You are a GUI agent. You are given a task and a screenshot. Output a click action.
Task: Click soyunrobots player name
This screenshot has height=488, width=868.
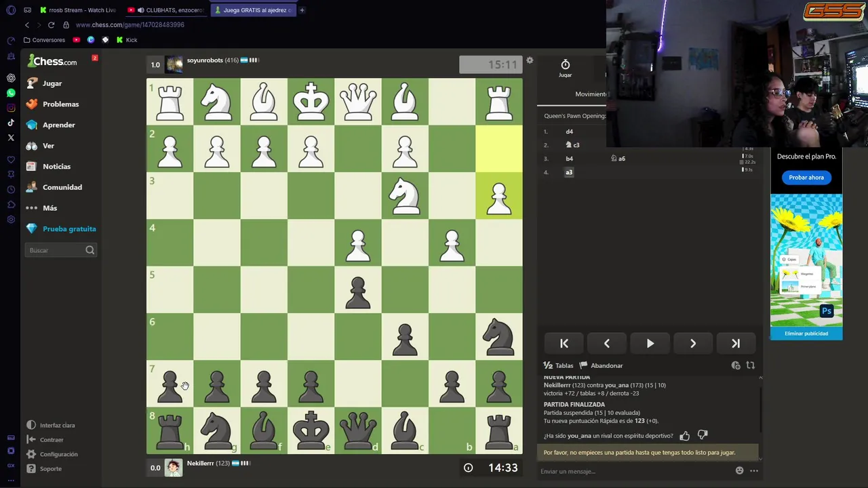[205, 60]
